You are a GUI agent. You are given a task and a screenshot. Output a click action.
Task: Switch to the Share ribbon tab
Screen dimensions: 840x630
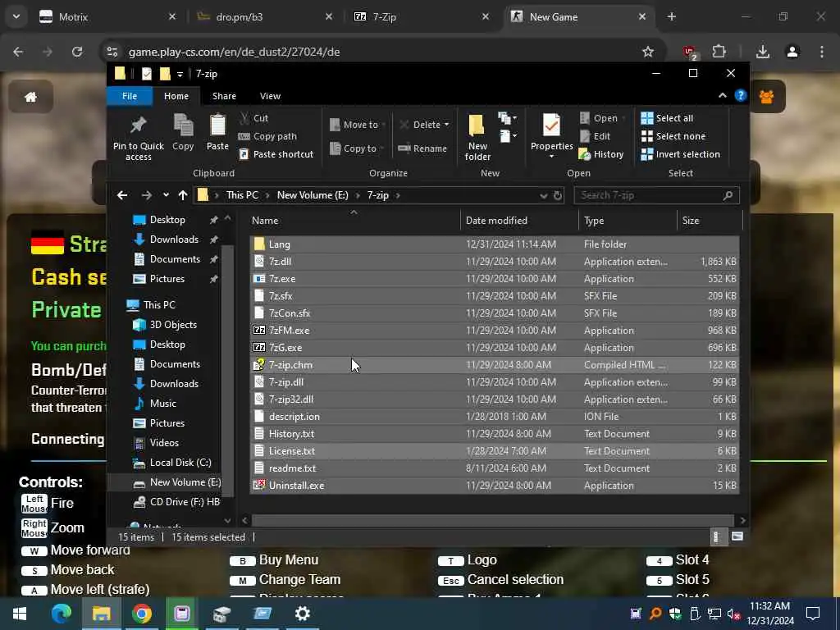pos(224,96)
